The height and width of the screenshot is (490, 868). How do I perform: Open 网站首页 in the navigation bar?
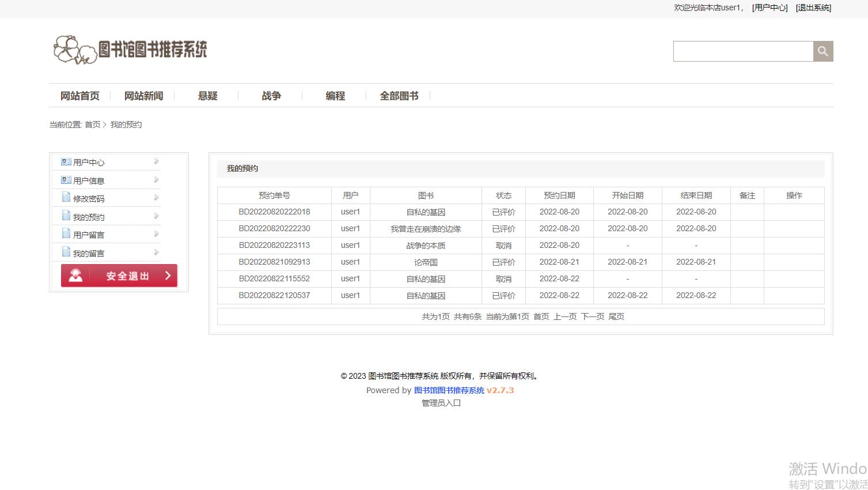click(80, 96)
